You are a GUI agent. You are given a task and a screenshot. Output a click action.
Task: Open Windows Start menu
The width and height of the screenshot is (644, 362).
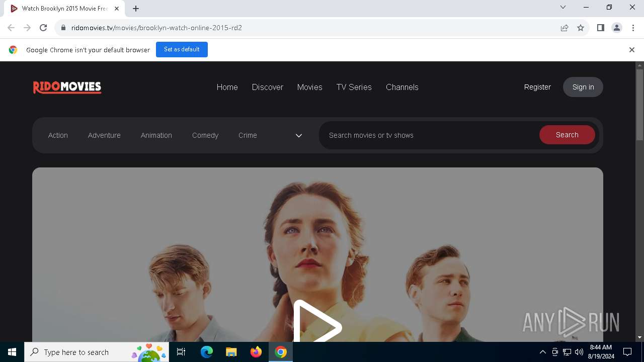pyautogui.click(x=12, y=352)
